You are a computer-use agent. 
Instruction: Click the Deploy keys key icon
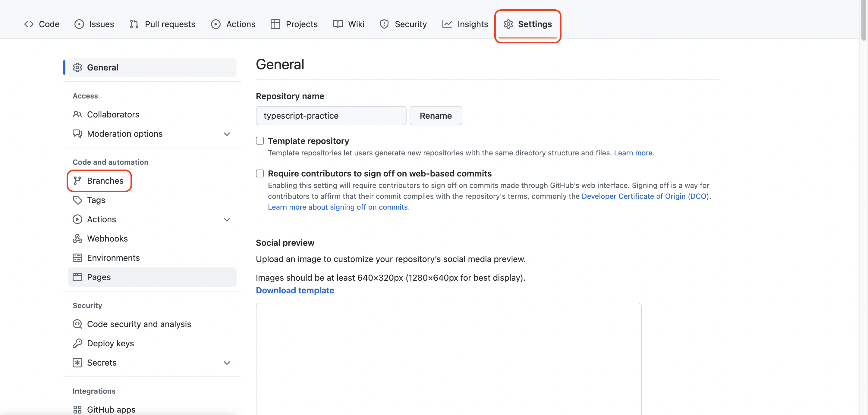click(77, 343)
